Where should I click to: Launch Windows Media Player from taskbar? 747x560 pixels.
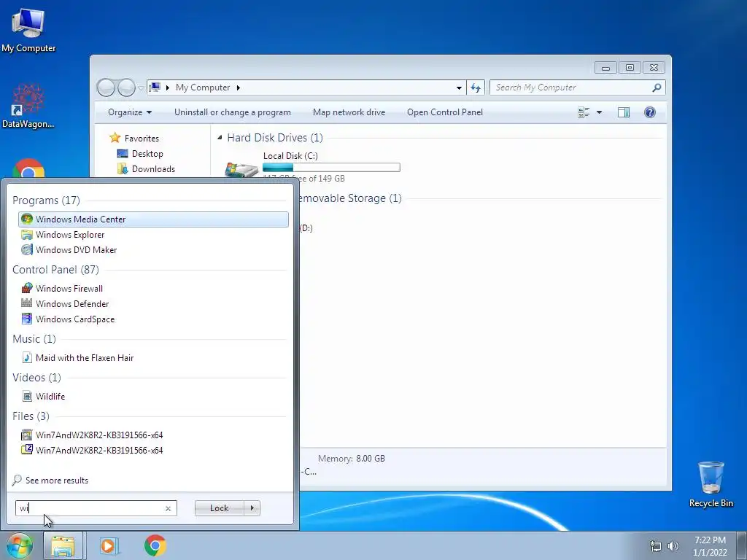click(109, 545)
